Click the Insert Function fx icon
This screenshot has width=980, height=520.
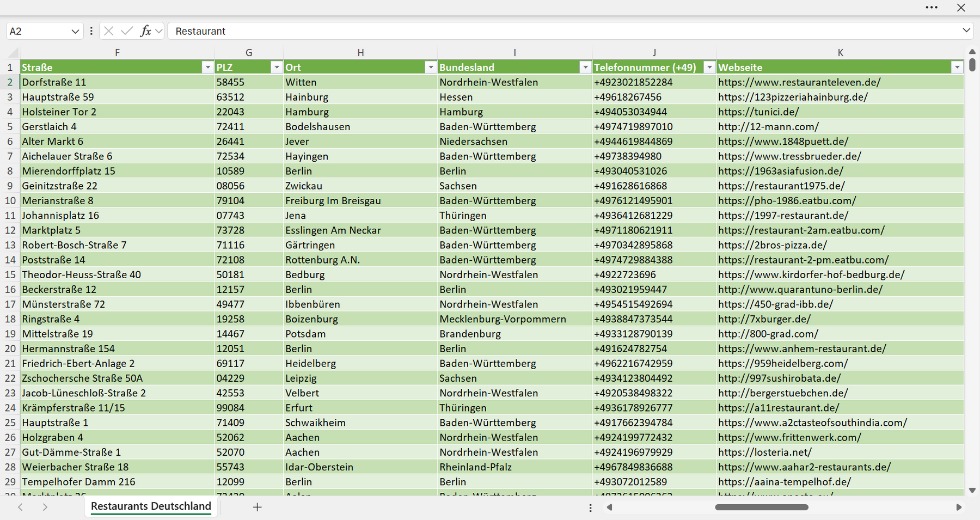click(145, 31)
